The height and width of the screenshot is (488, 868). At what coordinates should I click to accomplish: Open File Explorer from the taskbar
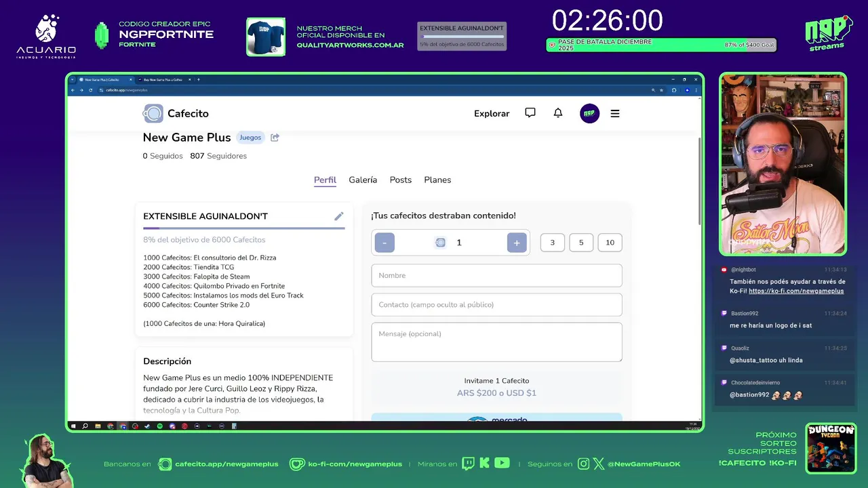(x=98, y=426)
